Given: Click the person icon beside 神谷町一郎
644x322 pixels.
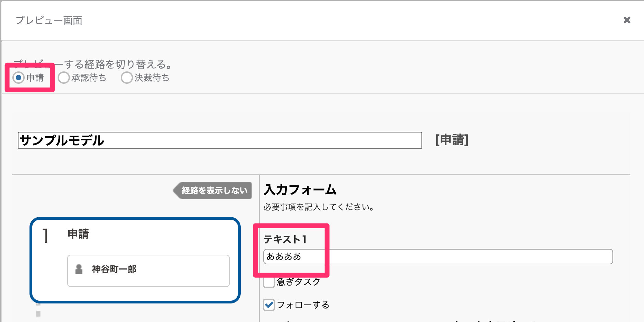Looking at the screenshot, I should [79, 269].
